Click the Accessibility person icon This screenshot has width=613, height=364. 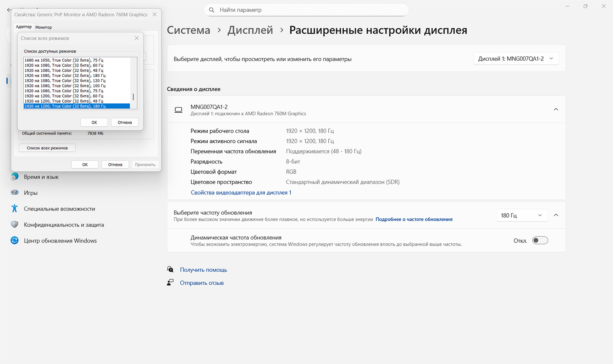(x=15, y=208)
